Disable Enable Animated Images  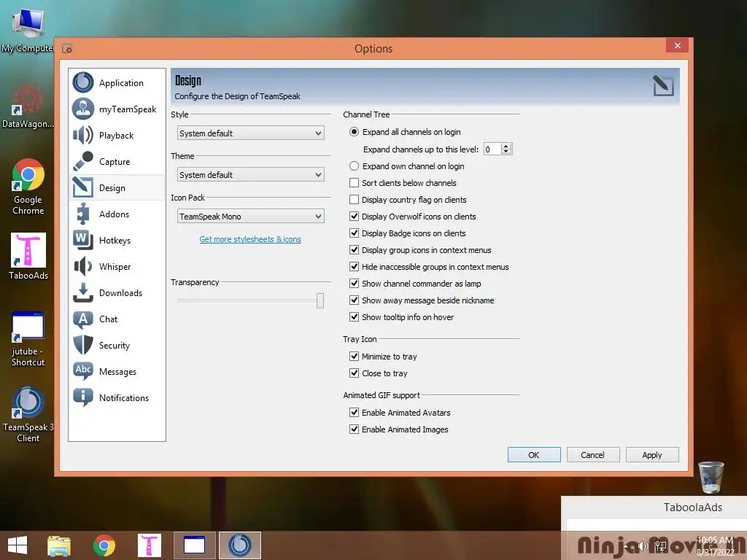[354, 429]
